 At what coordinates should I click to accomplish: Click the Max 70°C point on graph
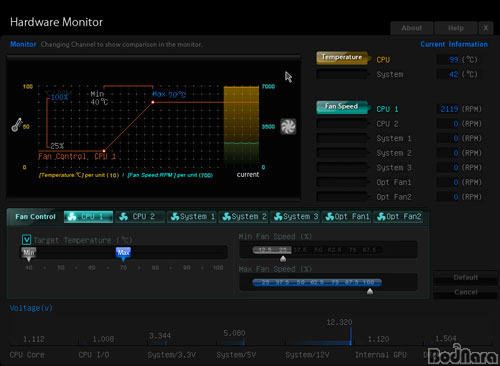153,102
